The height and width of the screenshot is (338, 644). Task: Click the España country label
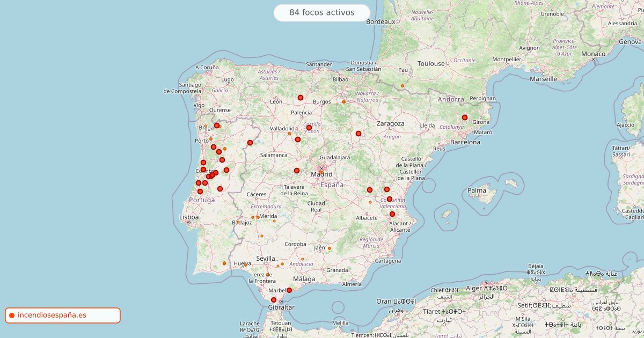pyautogui.click(x=332, y=185)
